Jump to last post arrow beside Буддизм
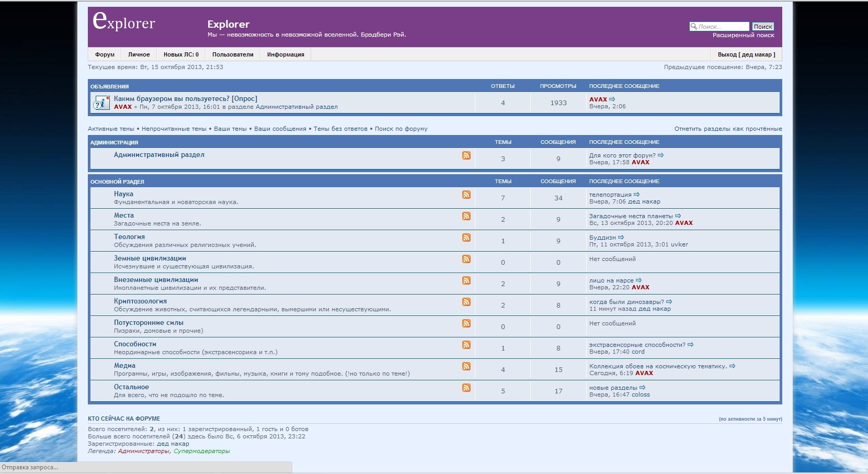The image size is (868, 474). pyautogui.click(x=621, y=238)
